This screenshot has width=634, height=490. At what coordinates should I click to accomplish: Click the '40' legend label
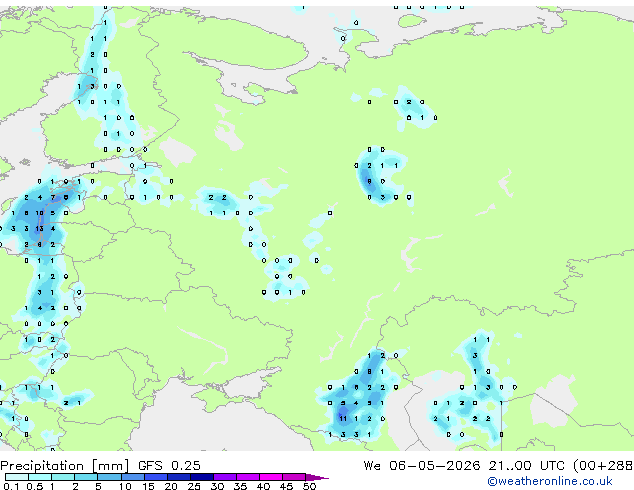click(x=263, y=486)
